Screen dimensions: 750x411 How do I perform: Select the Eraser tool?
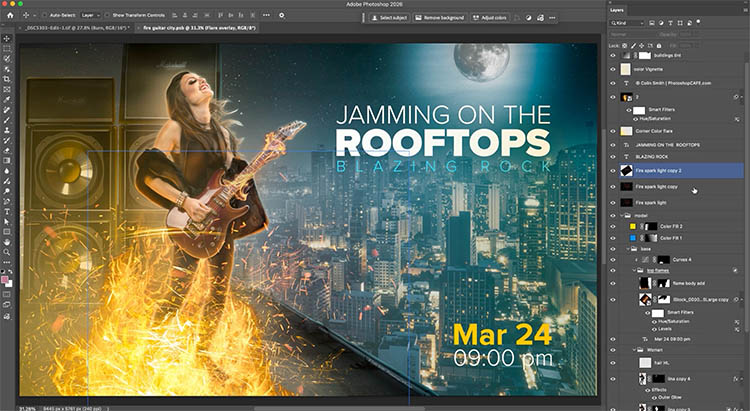click(x=7, y=150)
